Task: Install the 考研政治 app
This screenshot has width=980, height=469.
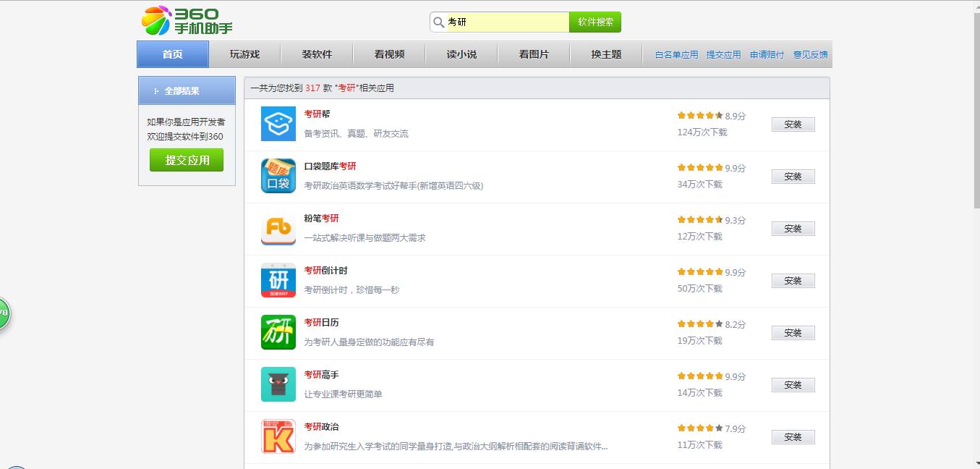Action: click(x=793, y=437)
